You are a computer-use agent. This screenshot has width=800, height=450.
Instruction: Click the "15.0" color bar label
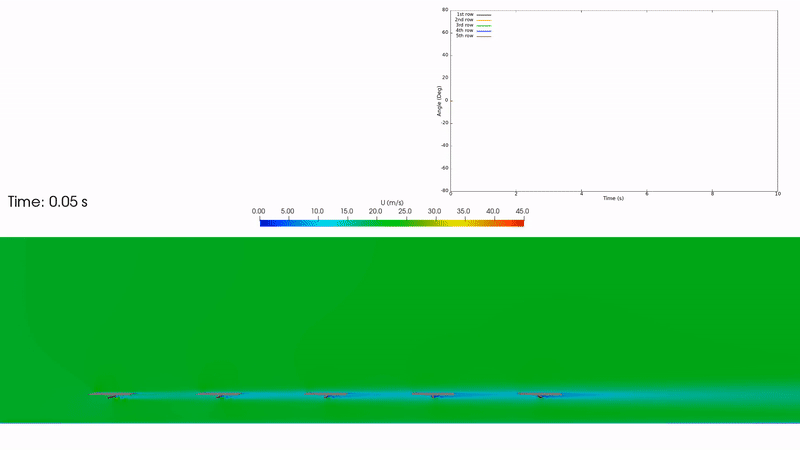pos(347,211)
